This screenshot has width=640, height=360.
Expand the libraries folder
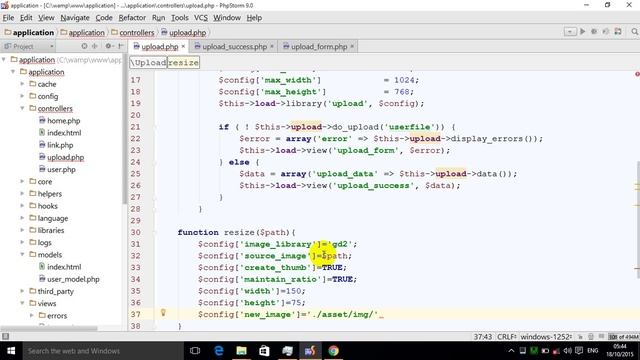click(x=22, y=230)
